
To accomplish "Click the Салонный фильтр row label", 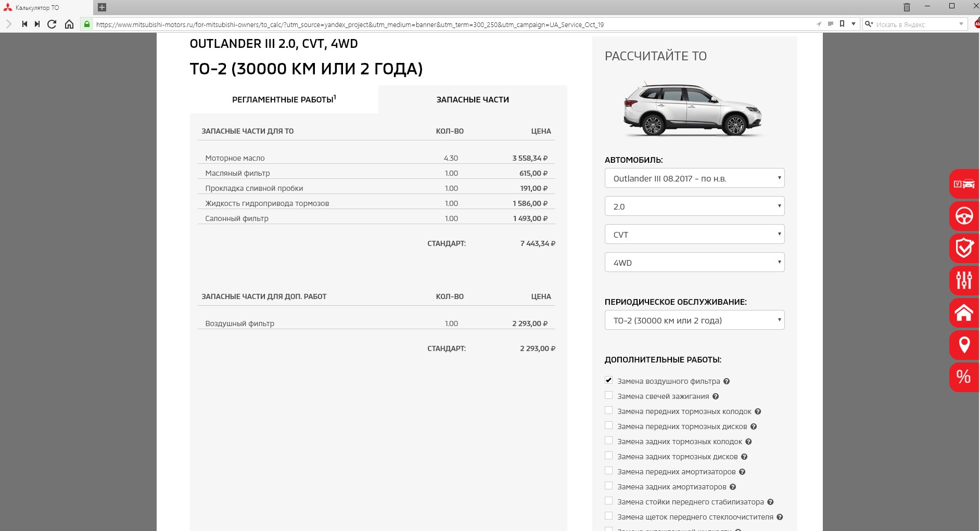I will pos(237,218).
